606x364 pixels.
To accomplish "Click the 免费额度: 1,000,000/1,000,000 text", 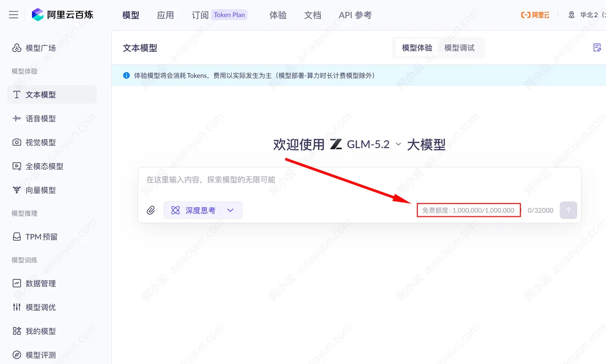I will (x=468, y=210).
